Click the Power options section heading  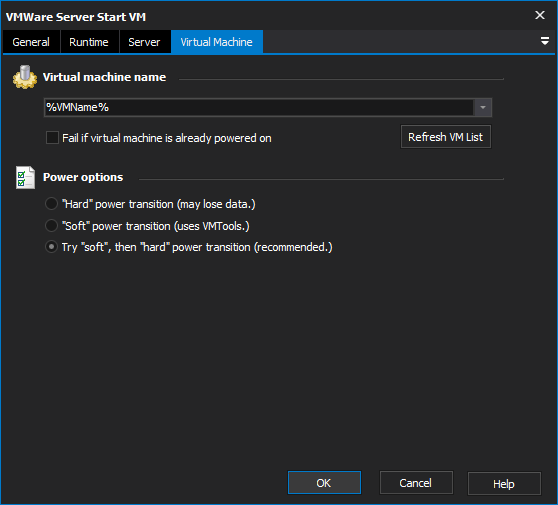tap(83, 177)
